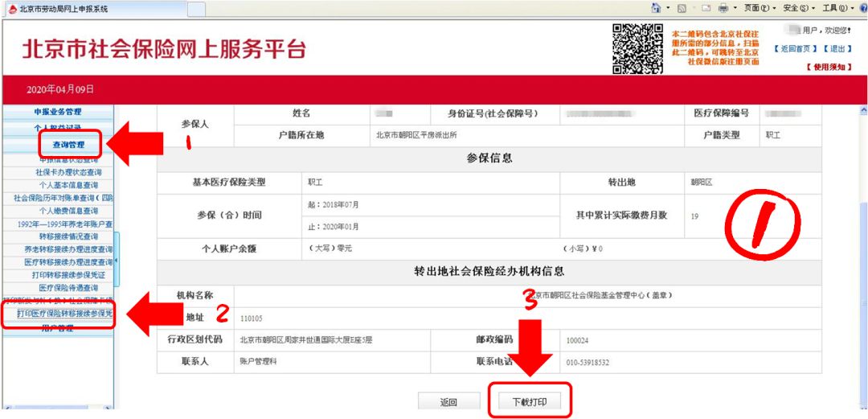The width and height of the screenshot is (868, 419).
Task: Open the 使用须知 link
Action: (829, 67)
